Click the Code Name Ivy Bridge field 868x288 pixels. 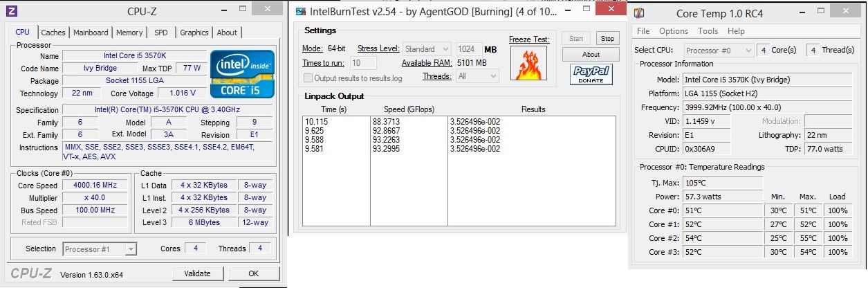coord(100,68)
